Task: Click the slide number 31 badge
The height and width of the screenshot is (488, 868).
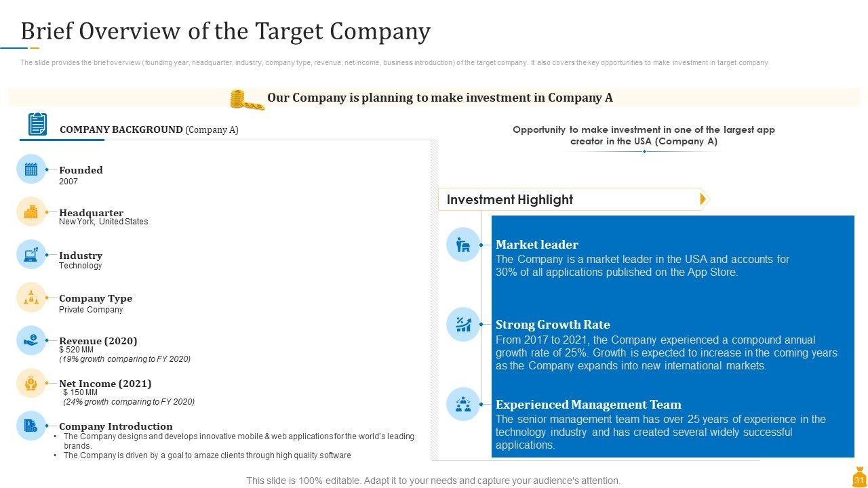Action: click(859, 478)
